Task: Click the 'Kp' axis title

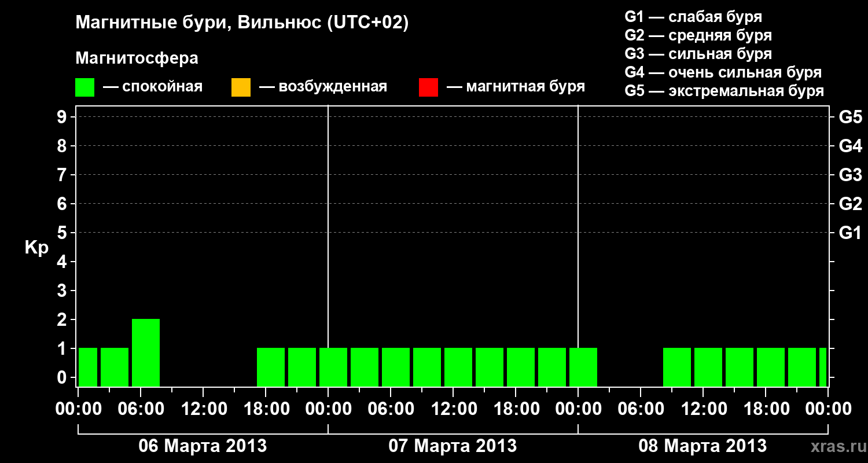Action: pyautogui.click(x=36, y=248)
